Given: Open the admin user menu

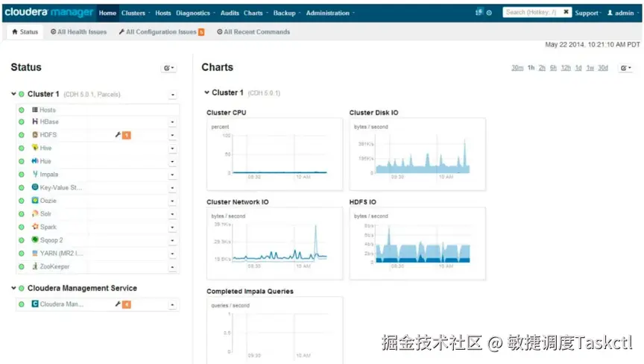Looking at the screenshot, I should pyautogui.click(x=622, y=13).
